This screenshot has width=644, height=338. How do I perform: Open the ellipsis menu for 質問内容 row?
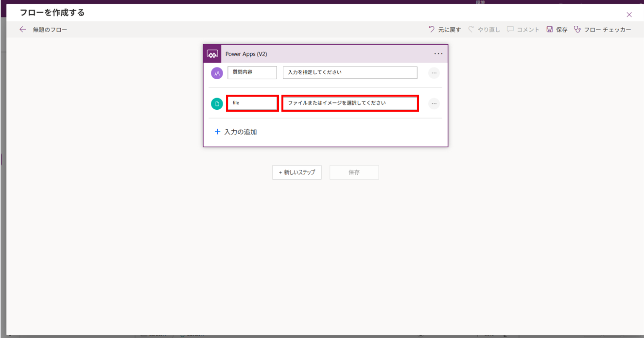(434, 73)
